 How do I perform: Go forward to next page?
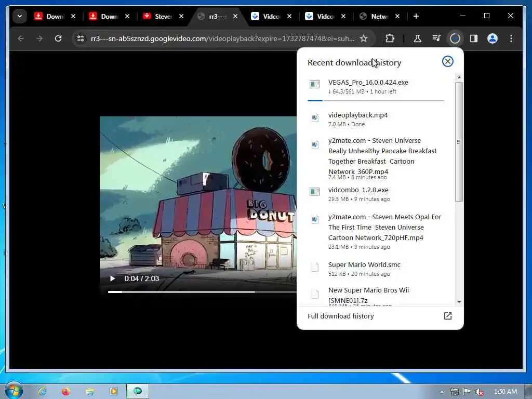pos(39,38)
